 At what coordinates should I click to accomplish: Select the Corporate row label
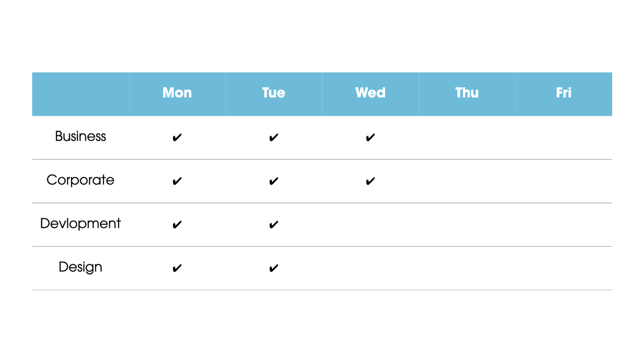[x=80, y=180]
